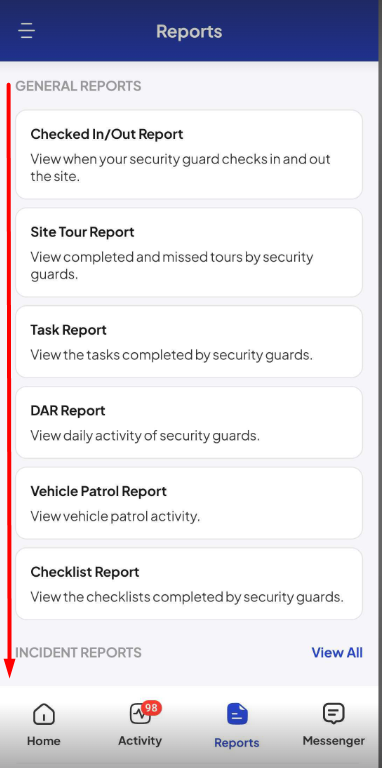
Task: Click the red 98 notification badge
Action: 151,708
